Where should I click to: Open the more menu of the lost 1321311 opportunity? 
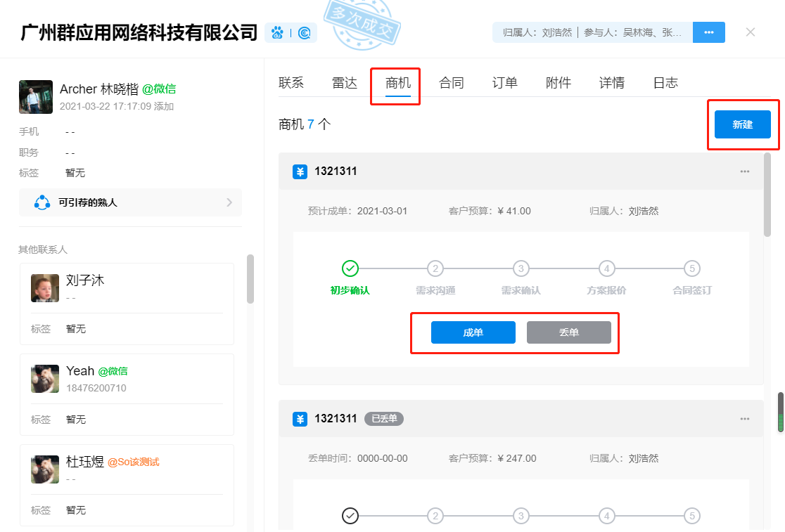[745, 419]
